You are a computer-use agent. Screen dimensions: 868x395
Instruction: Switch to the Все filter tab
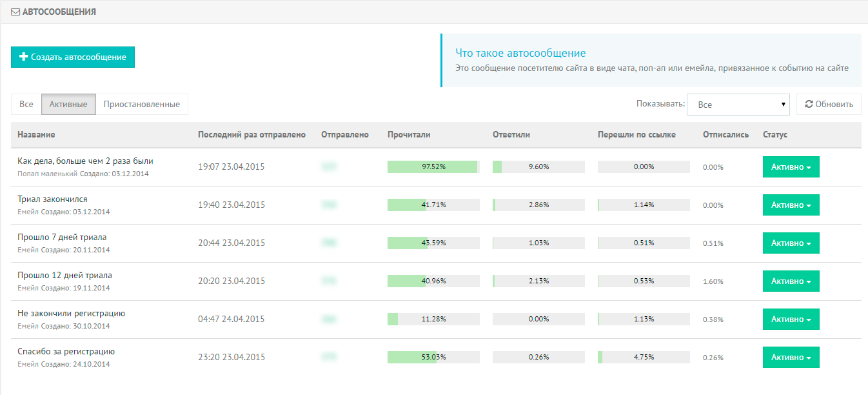[x=26, y=104]
